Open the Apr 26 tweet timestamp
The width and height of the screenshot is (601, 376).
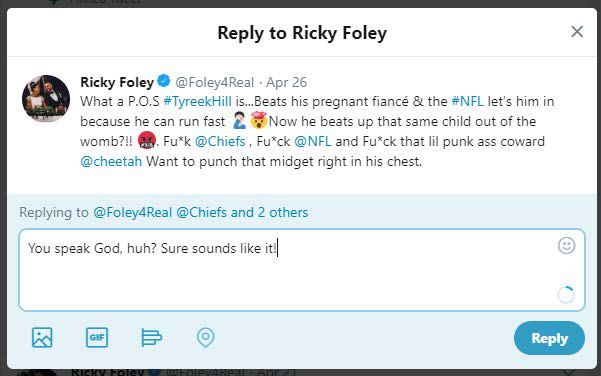pos(286,82)
